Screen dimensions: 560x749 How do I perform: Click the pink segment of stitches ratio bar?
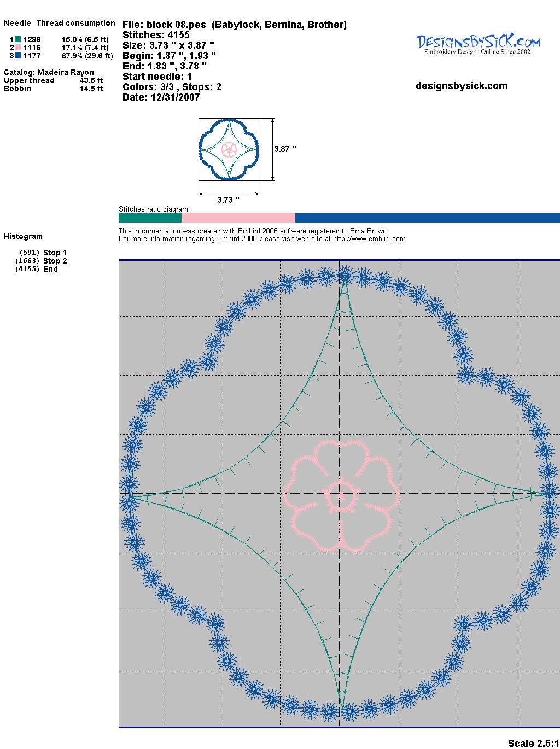(x=238, y=218)
